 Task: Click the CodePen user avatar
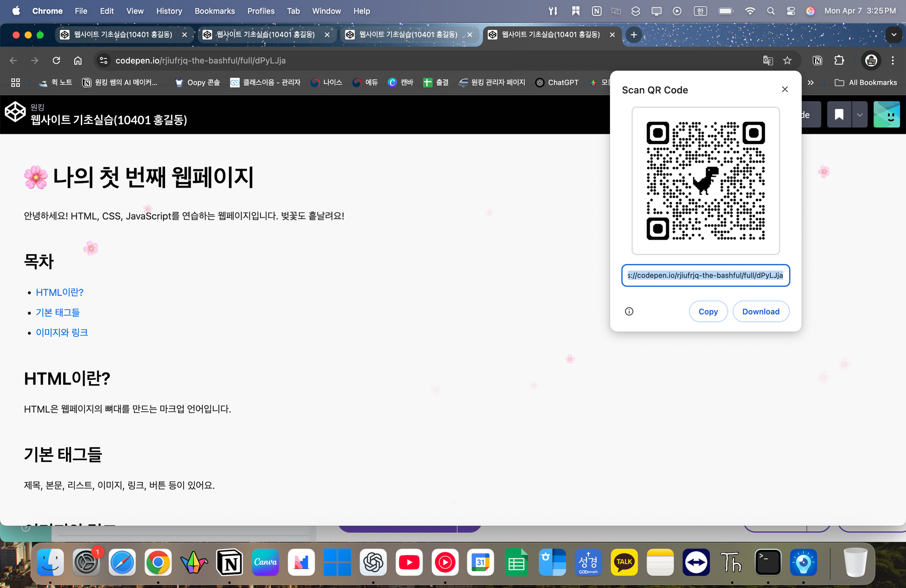[887, 115]
